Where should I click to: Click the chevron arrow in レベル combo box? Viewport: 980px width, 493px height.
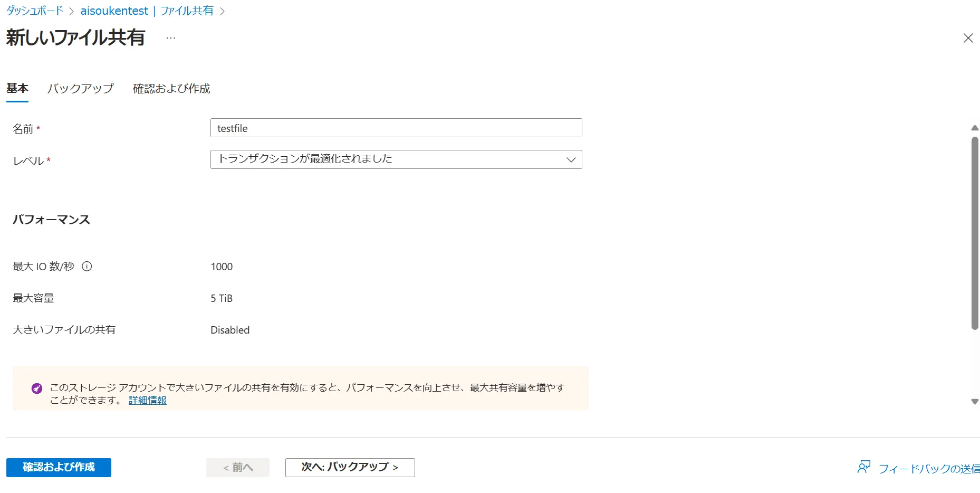tap(571, 159)
